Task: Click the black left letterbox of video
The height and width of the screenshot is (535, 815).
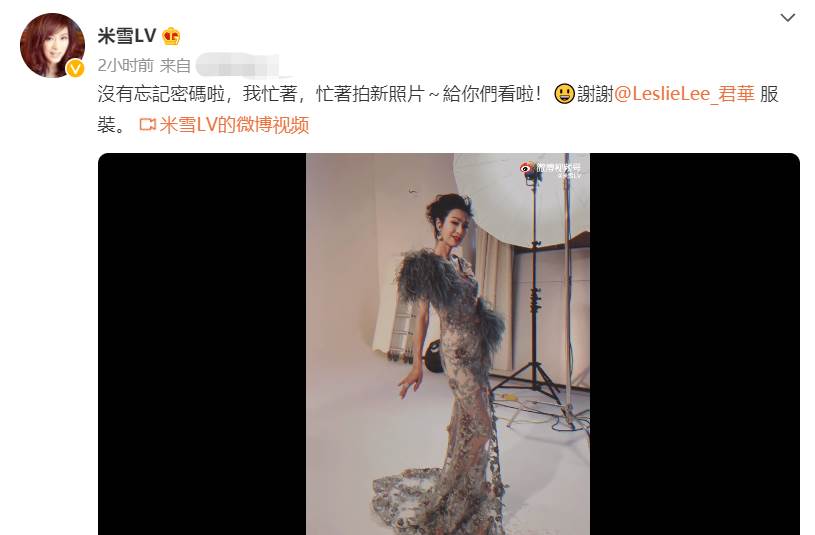Action: [202, 344]
